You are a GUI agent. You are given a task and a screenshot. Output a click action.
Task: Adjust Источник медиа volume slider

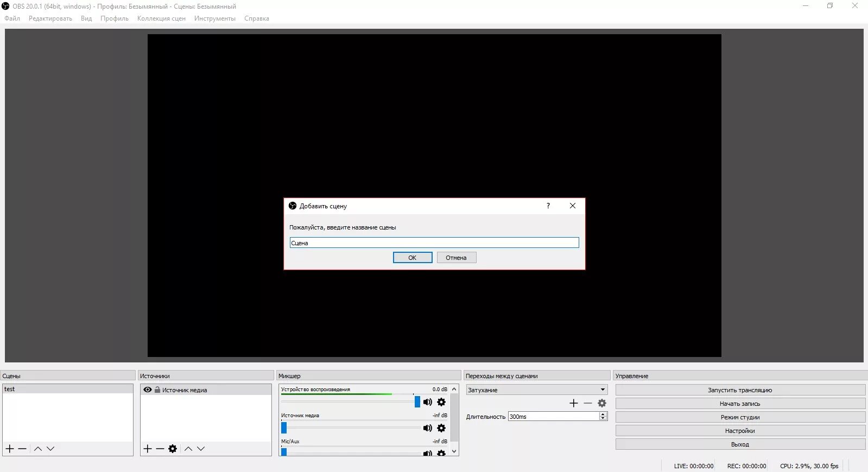click(x=284, y=428)
